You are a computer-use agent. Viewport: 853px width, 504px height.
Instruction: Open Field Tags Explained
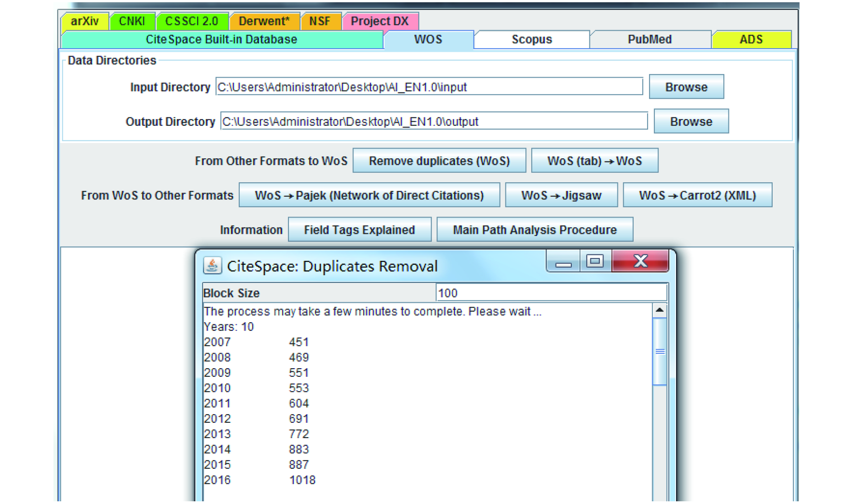click(x=359, y=230)
